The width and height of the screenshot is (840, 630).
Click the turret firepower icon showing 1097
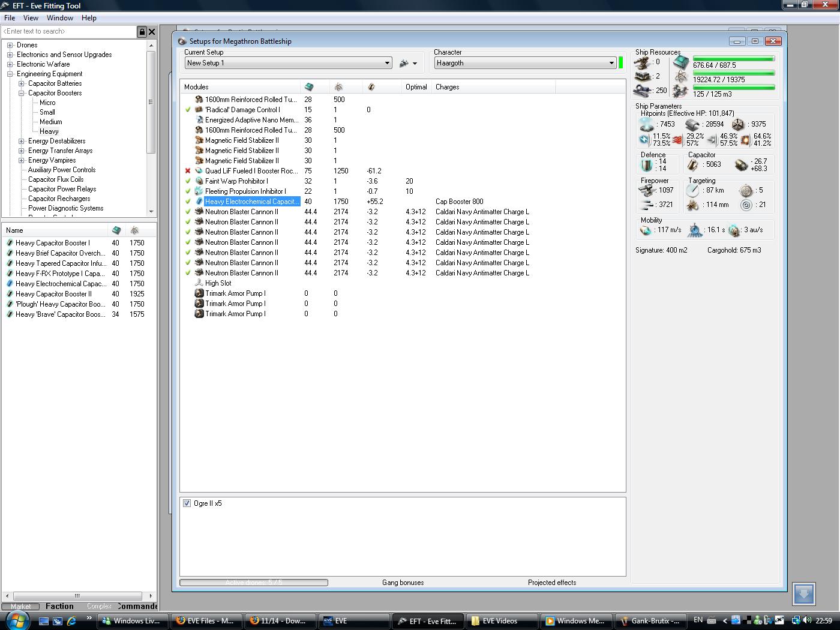click(646, 190)
